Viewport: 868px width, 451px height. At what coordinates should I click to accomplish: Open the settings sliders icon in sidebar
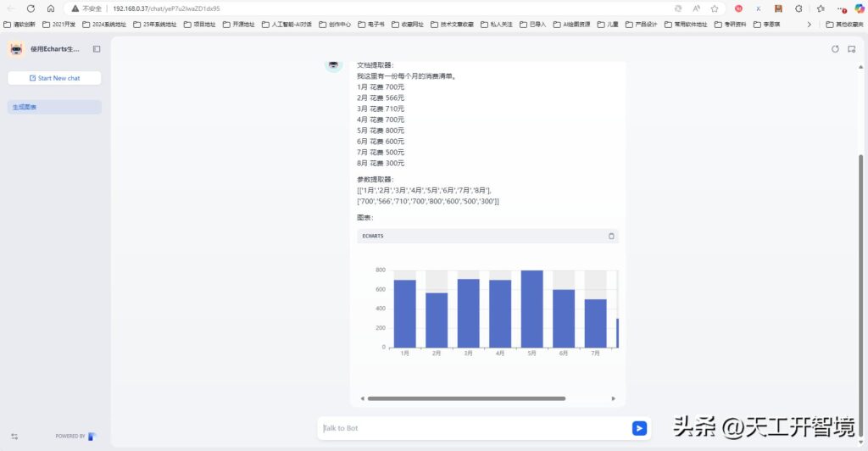pyautogui.click(x=14, y=436)
